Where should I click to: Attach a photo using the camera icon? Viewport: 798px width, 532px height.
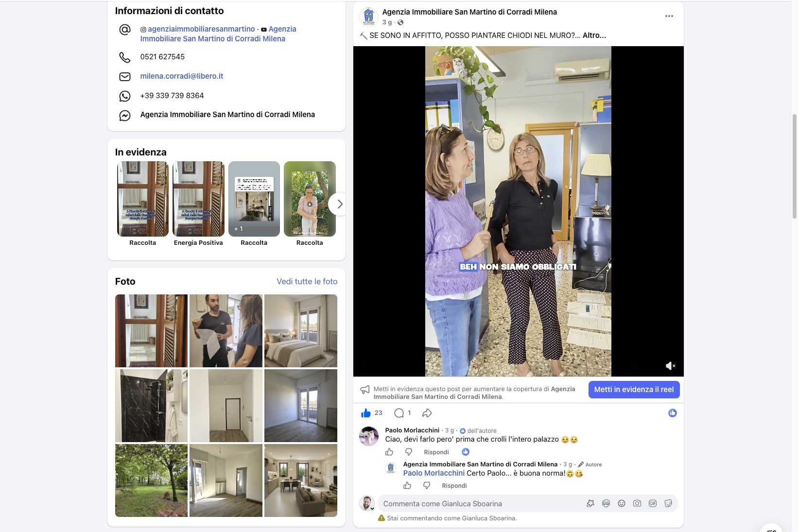[637, 503]
